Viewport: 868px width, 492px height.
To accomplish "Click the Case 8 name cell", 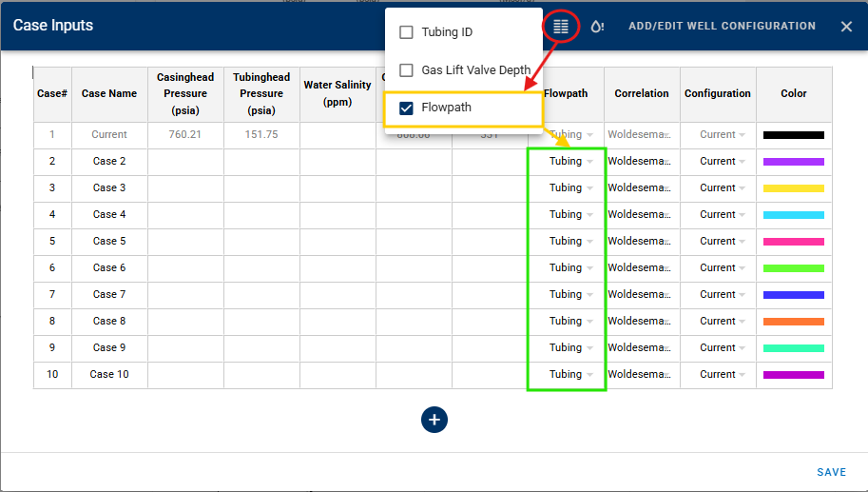I will (x=109, y=321).
